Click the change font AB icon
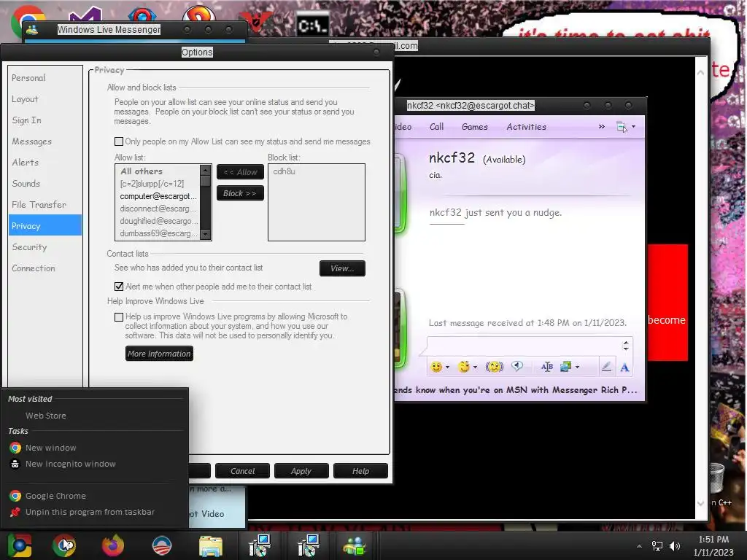The height and width of the screenshot is (560, 747). 547,367
